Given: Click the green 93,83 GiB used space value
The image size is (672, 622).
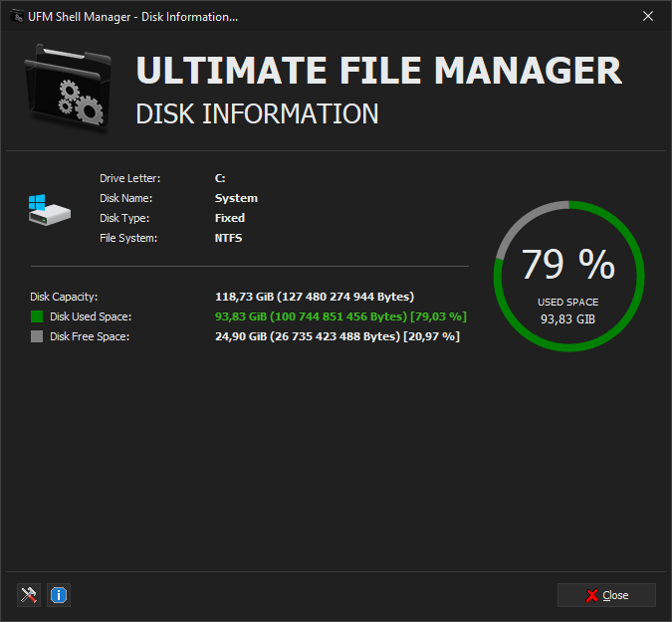Looking at the screenshot, I should coord(340,316).
